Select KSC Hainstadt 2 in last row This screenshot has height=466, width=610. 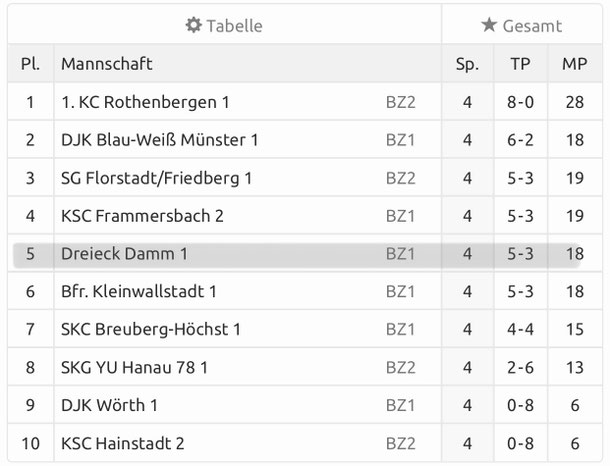click(x=123, y=443)
